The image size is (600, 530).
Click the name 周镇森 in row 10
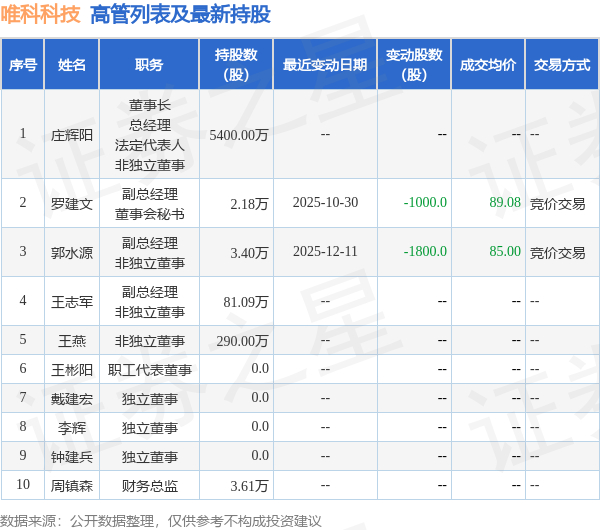pos(72,486)
